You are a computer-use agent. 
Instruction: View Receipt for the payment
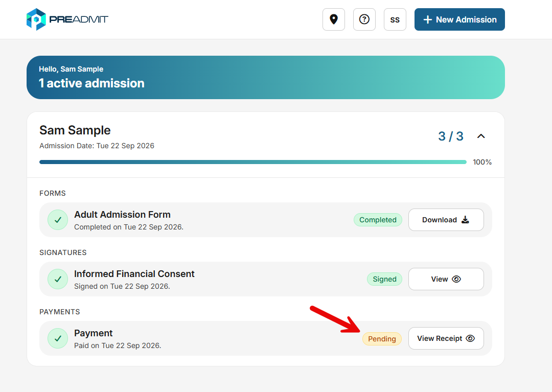(x=446, y=338)
